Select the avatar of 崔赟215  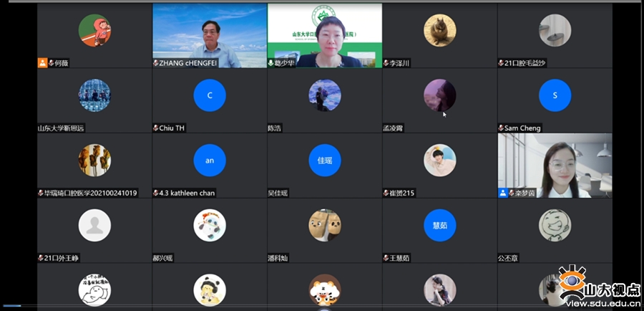coord(440,161)
